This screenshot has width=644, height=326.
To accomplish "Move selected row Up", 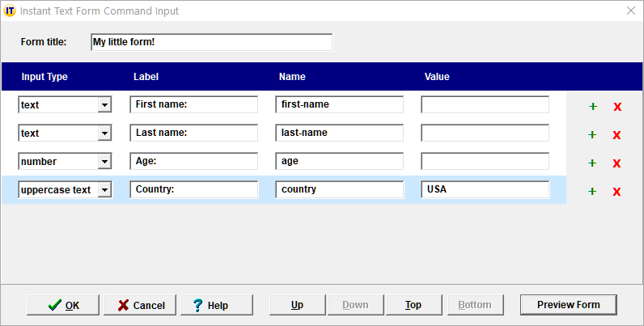I will [298, 305].
